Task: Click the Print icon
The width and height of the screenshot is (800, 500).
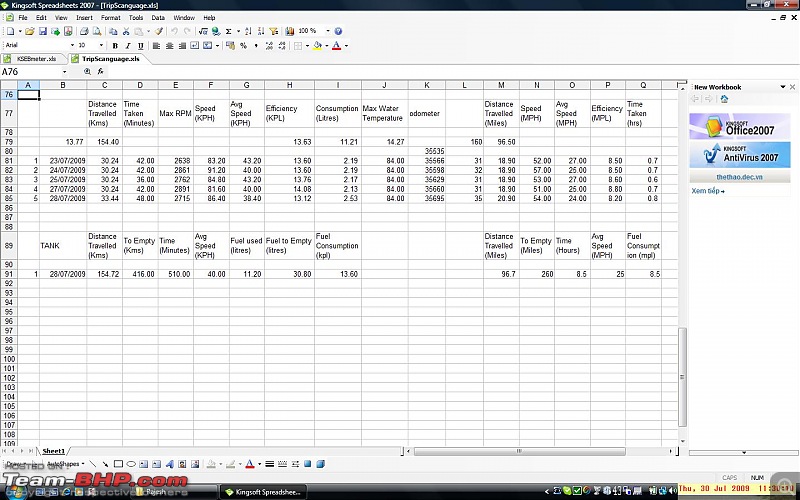Action: pos(84,32)
